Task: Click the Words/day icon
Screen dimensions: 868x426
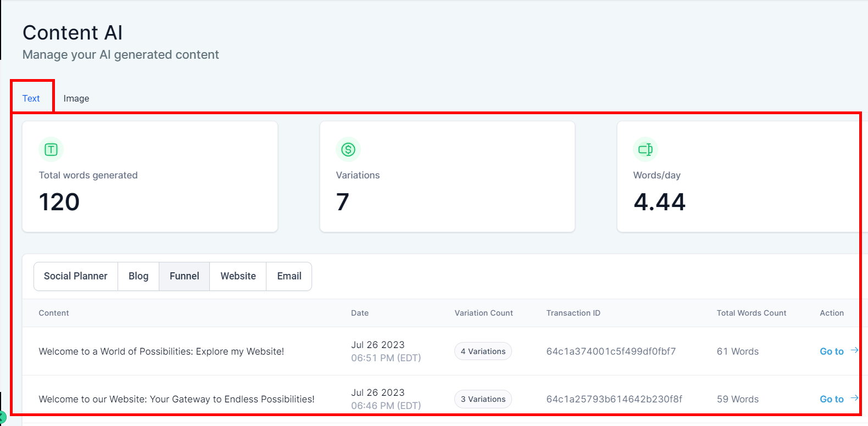Action: click(x=646, y=149)
